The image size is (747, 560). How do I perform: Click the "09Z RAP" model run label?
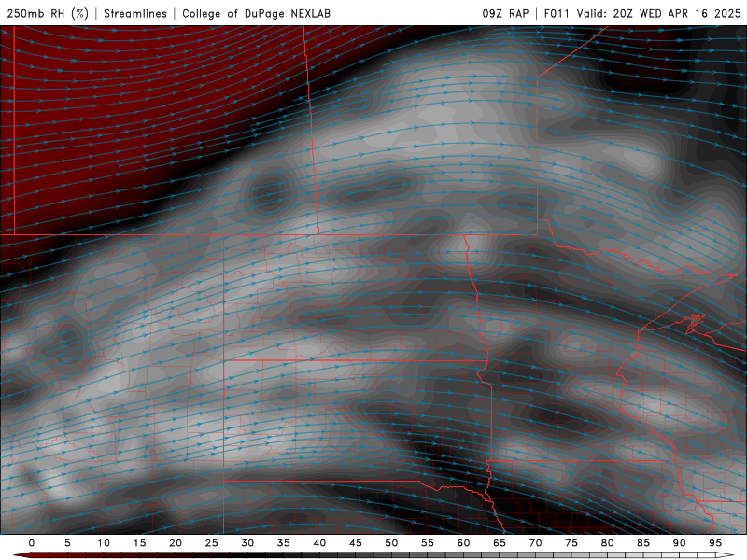click(505, 13)
